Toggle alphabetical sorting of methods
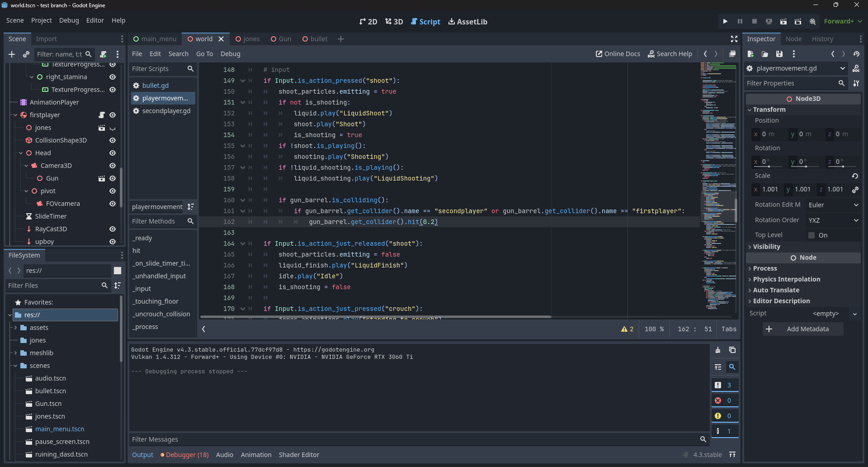 (x=190, y=207)
